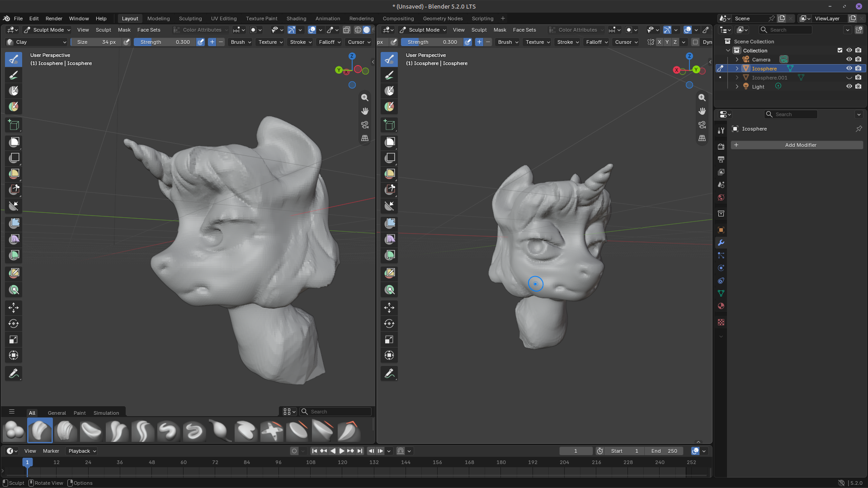Toggle Y axis symmetry in right viewport
The height and width of the screenshot is (488, 868).
pos(667,42)
